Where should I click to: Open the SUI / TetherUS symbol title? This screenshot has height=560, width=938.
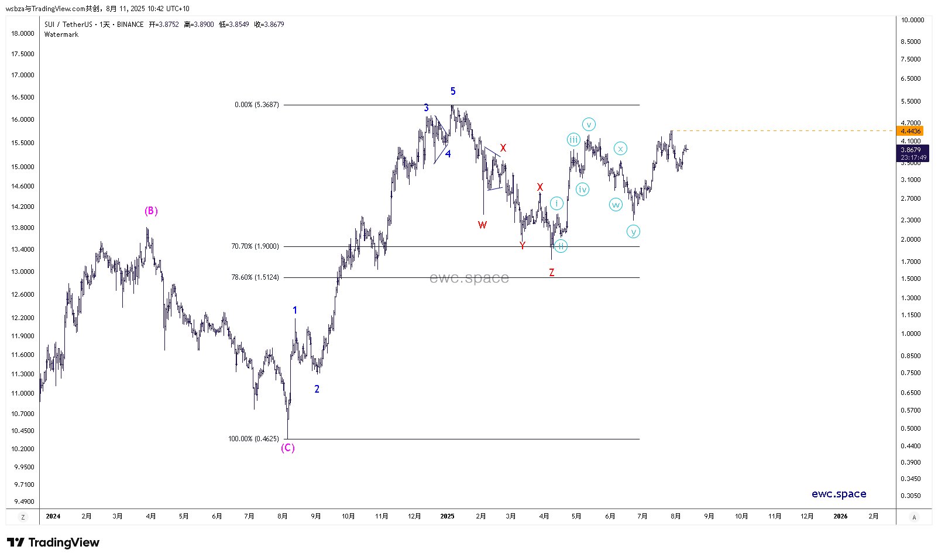pyautogui.click(x=68, y=25)
